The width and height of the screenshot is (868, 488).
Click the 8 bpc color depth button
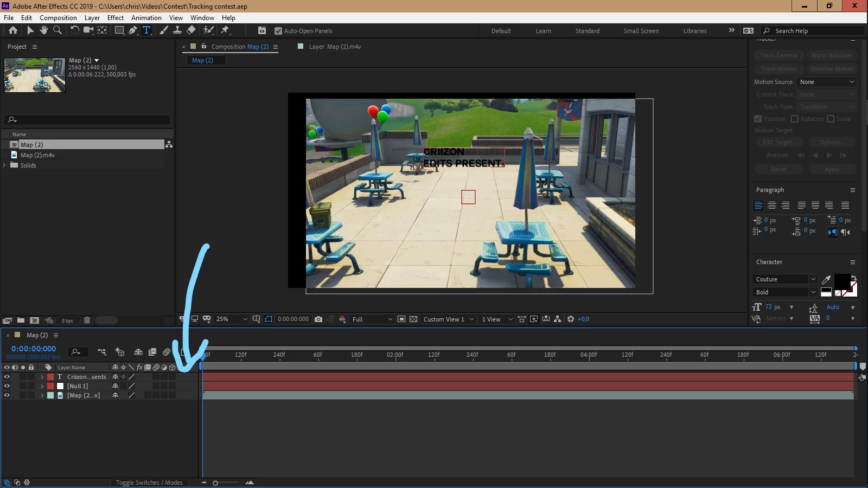pyautogui.click(x=67, y=320)
